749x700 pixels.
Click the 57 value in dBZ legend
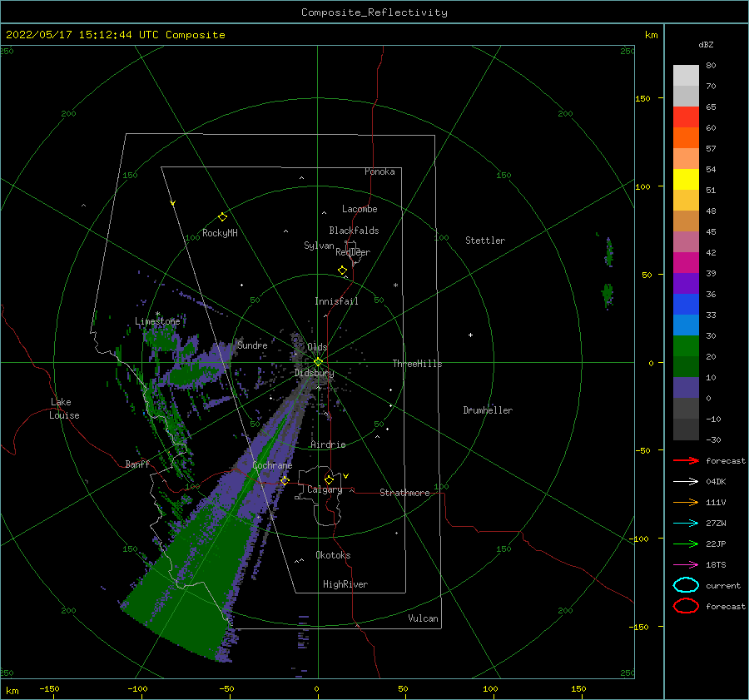(x=711, y=149)
